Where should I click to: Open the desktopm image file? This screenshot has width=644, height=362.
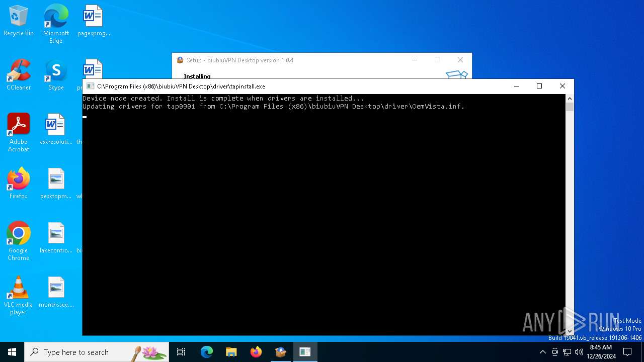click(56, 184)
